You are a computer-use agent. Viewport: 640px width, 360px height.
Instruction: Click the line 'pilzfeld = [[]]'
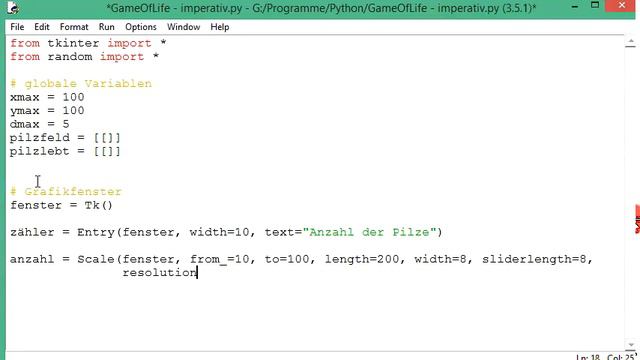pos(65,138)
